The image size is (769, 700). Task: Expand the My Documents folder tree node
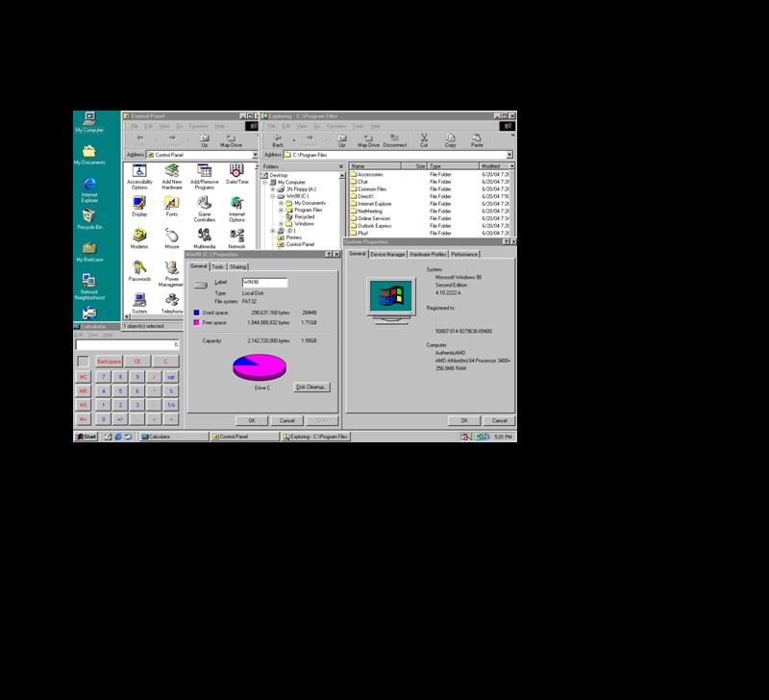click(x=281, y=203)
